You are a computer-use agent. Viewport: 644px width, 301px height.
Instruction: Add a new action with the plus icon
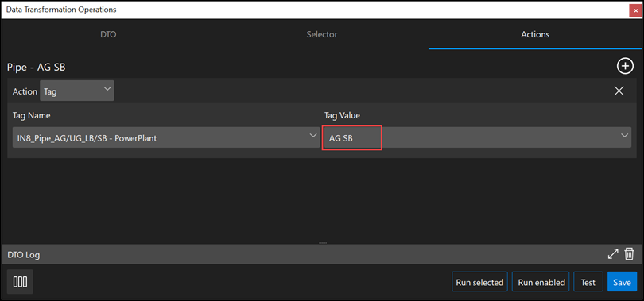[x=625, y=66]
